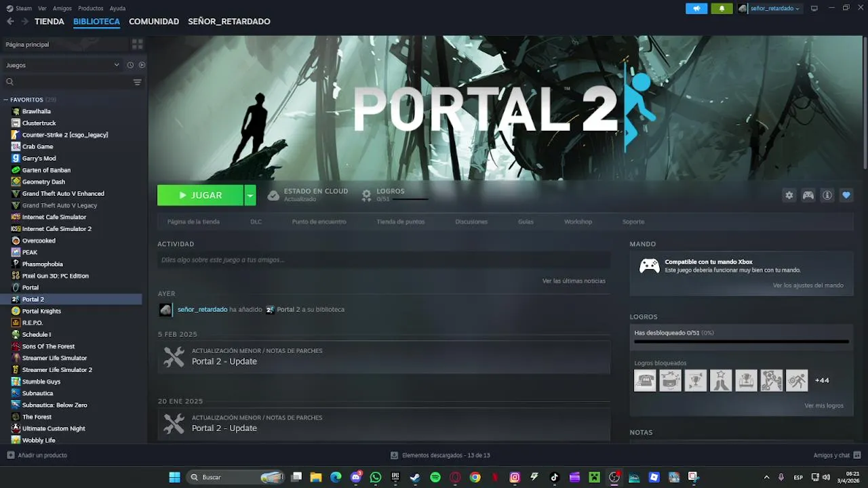Toggle Portal 2 favorite heart
This screenshot has width=868, height=488.
(846, 195)
